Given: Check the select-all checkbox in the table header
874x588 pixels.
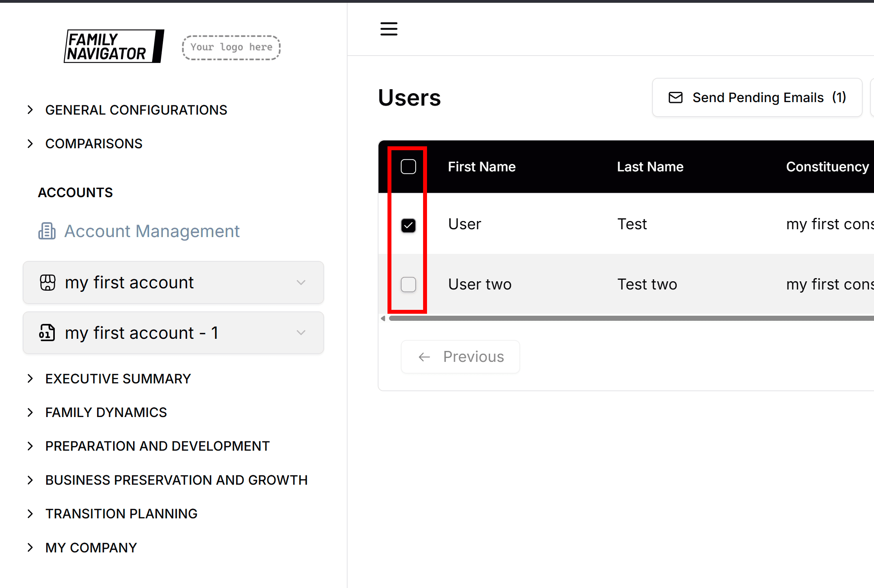Looking at the screenshot, I should [408, 166].
